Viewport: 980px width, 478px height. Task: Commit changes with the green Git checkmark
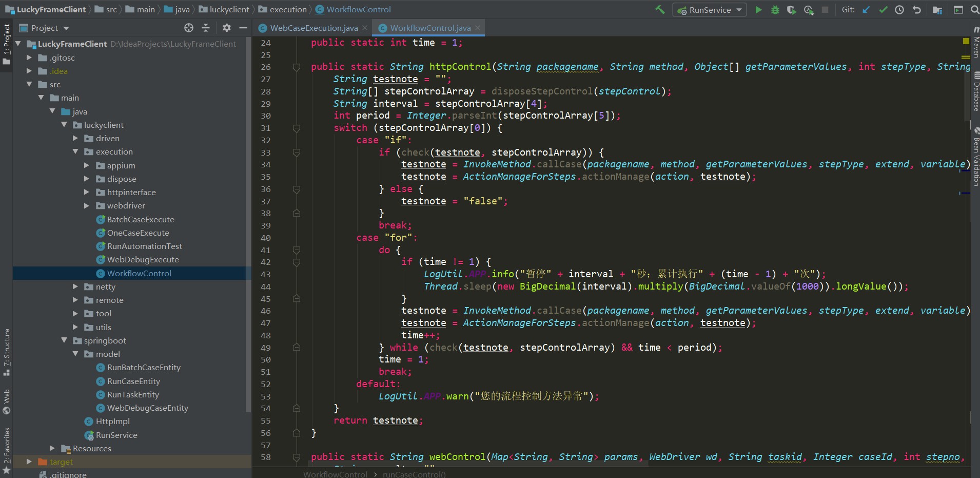click(x=883, y=10)
